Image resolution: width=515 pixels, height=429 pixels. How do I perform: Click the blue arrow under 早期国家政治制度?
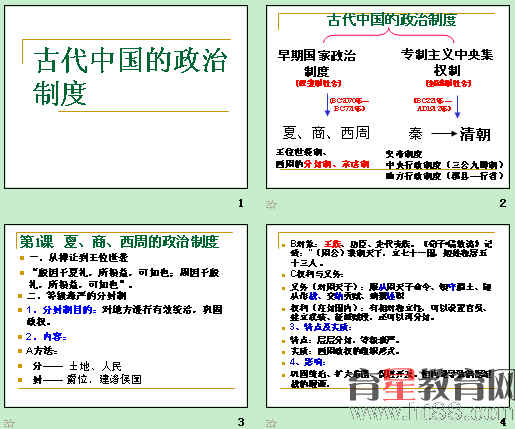pyautogui.click(x=327, y=104)
